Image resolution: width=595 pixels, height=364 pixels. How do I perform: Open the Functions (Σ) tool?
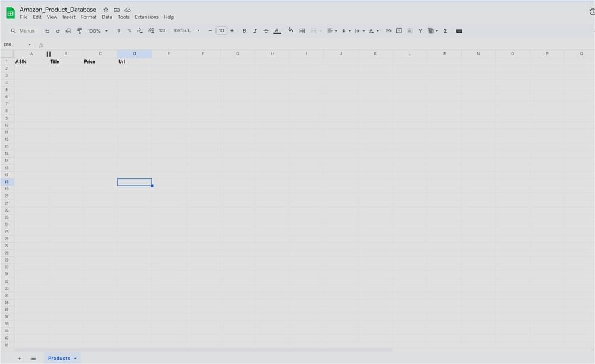coord(445,30)
